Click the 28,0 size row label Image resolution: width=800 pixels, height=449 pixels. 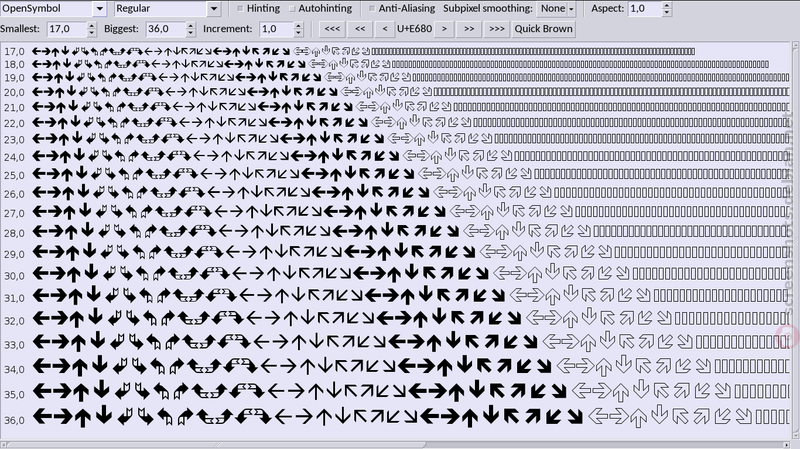14,233
